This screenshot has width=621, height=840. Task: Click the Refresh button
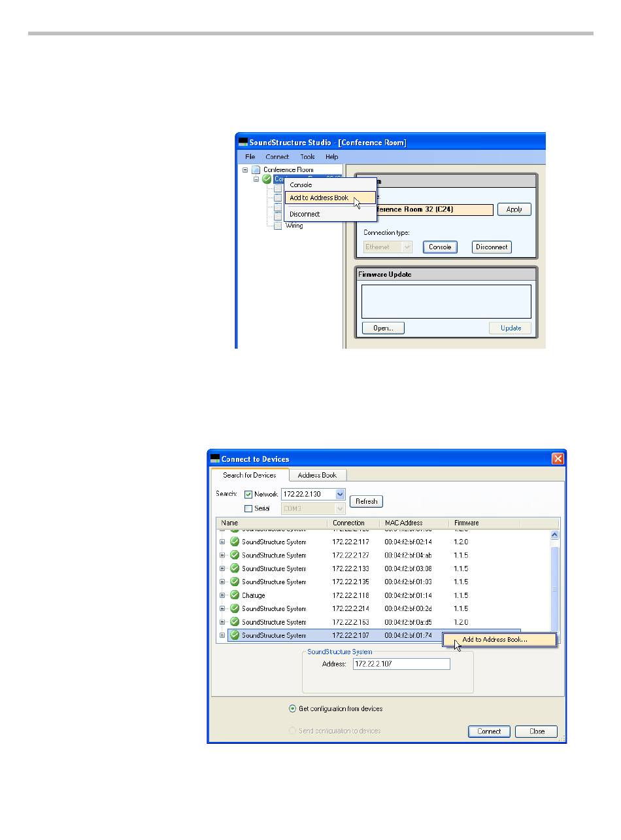pyautogui.click(x=367, y=502)
